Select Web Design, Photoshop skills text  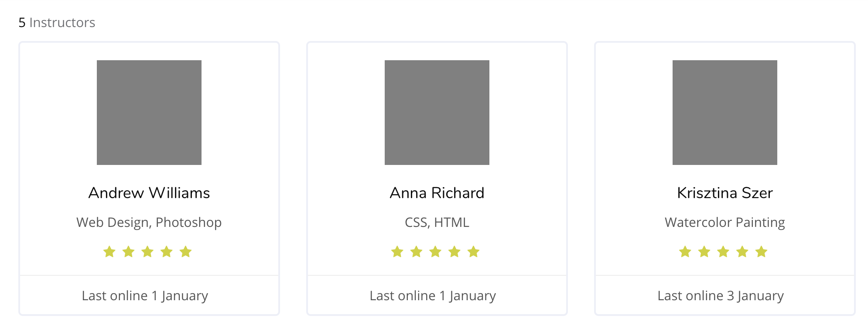(149, 223)
